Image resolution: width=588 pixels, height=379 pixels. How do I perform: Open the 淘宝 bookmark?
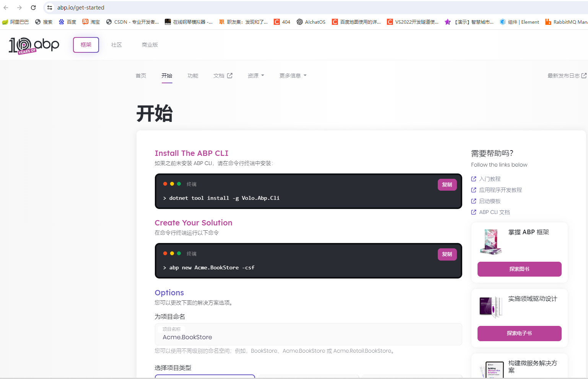[91, 22]
